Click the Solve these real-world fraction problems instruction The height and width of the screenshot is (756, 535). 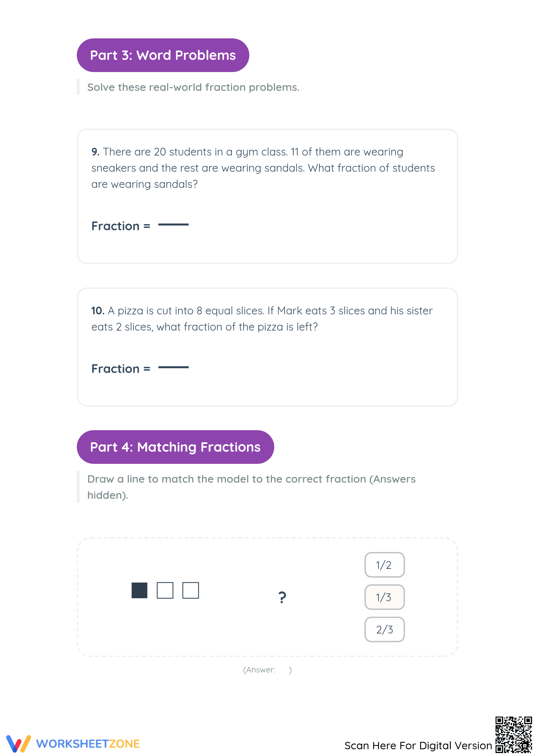[193, 87]
